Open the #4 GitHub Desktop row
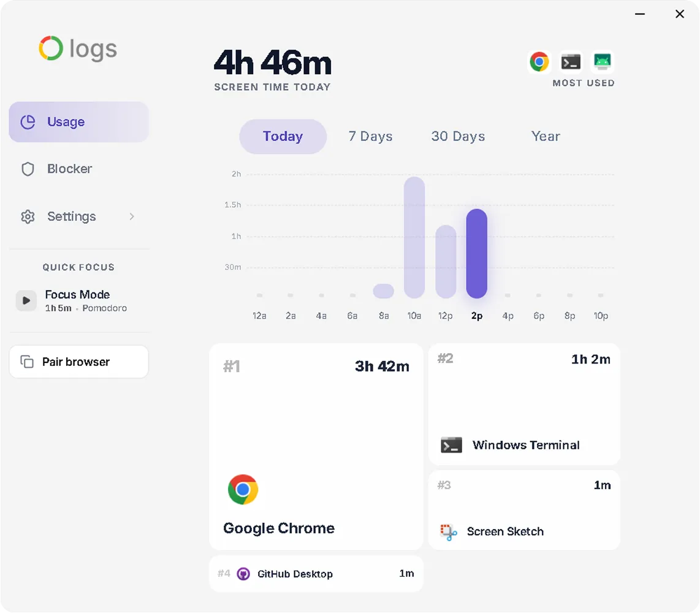Image resolution: width=700 pixels, height=613 pixels. [x=316, y=574]
